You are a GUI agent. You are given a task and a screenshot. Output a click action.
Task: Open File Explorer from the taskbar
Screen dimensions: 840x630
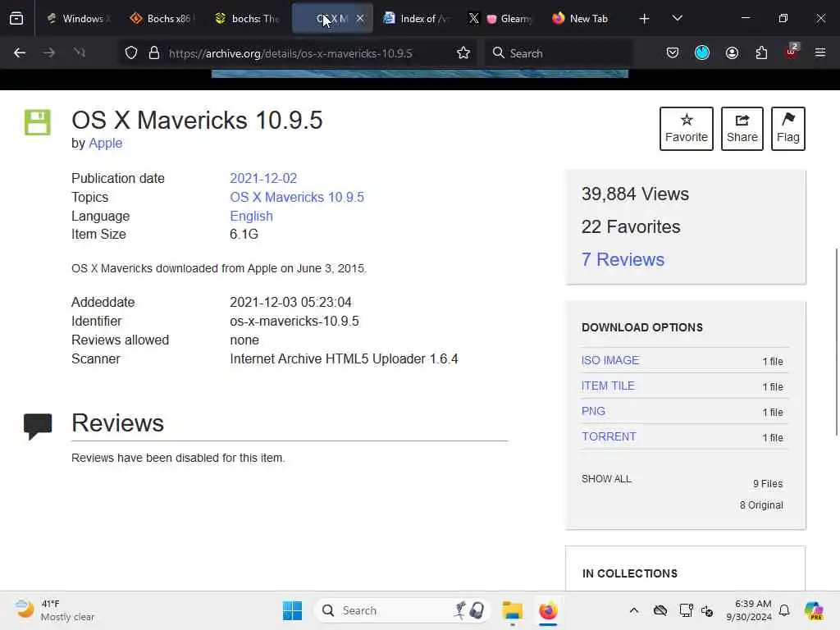click(x=512, y=610)
